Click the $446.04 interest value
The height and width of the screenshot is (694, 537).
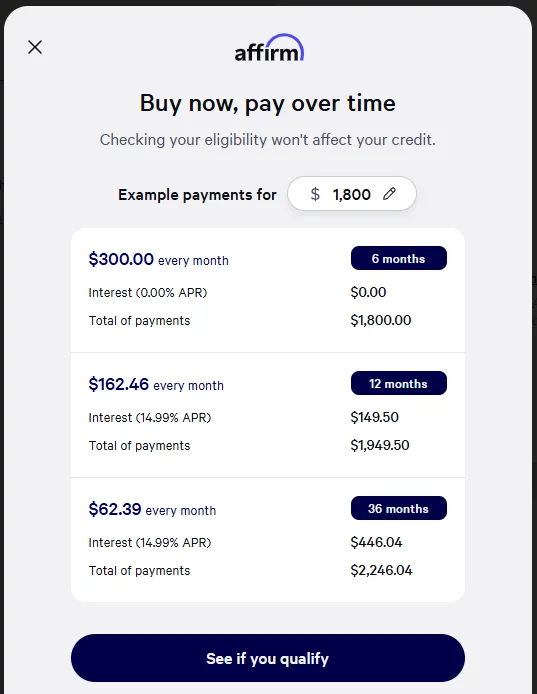[x=376, y=542]
